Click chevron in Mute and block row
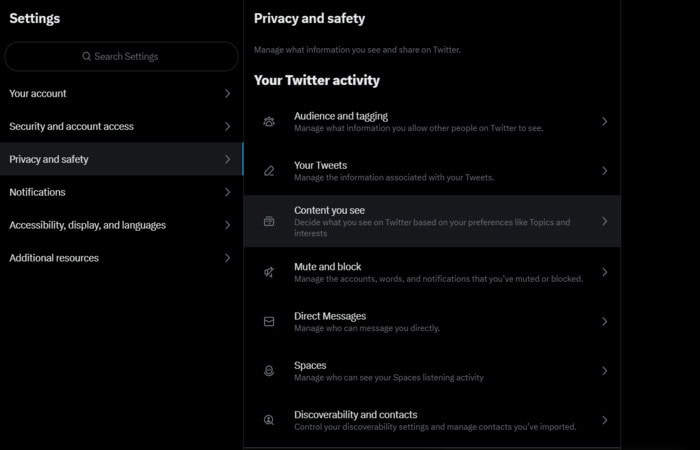The image size is (700, 450). pos(604,272)
